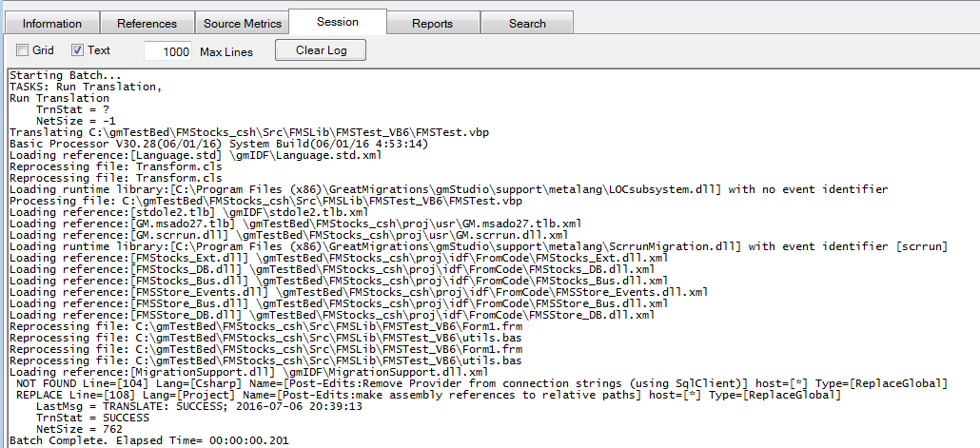
Task: Click the 'Basic Processor V30.28' log line
Action: tap(219, 144)
